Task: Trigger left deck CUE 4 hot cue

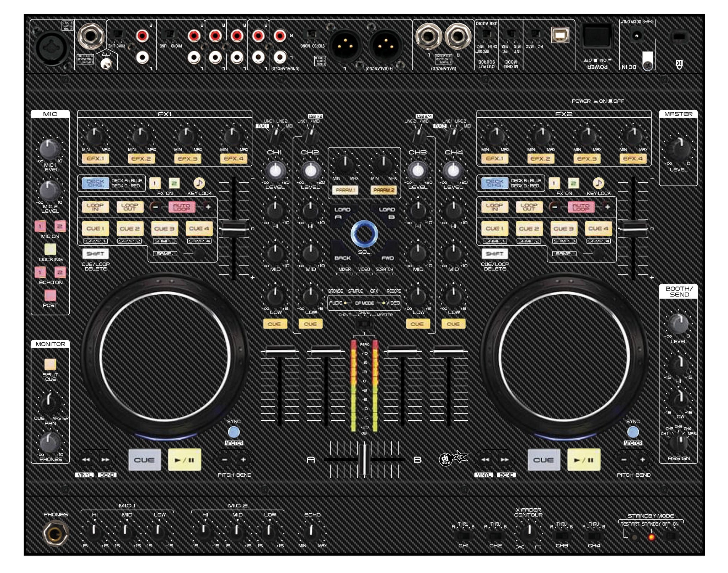Action: 199,229
